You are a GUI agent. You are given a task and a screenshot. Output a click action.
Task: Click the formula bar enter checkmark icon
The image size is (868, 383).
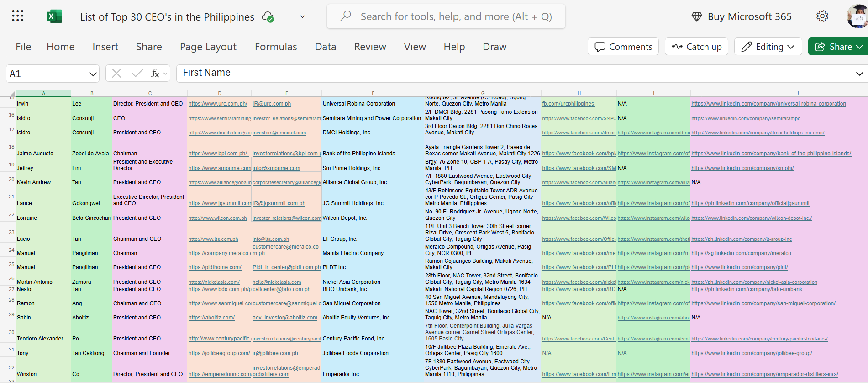point(137,73)
